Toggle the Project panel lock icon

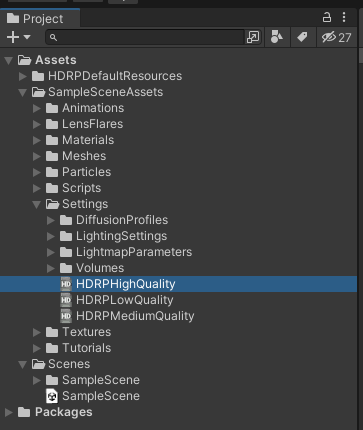327,17
